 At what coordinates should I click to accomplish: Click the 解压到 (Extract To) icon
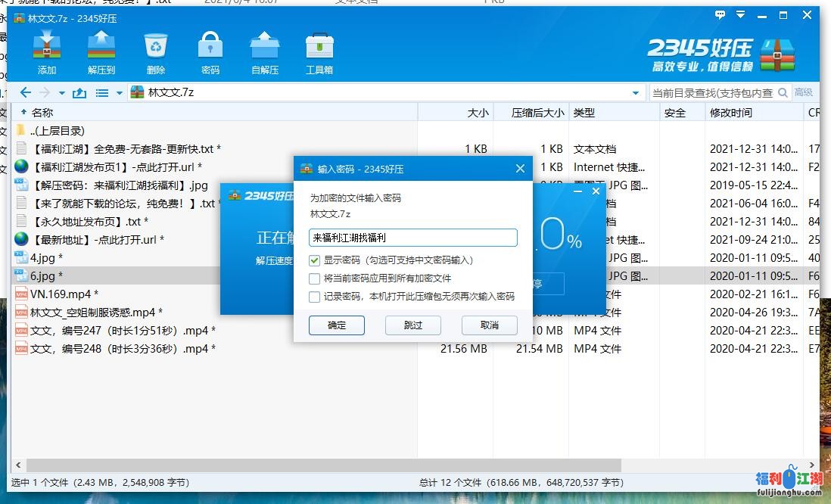100,51
